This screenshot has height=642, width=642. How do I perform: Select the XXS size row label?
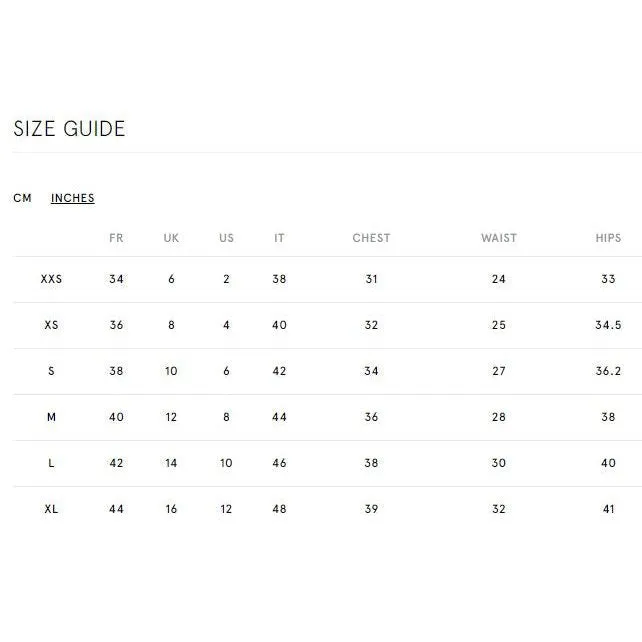point(51,279)
